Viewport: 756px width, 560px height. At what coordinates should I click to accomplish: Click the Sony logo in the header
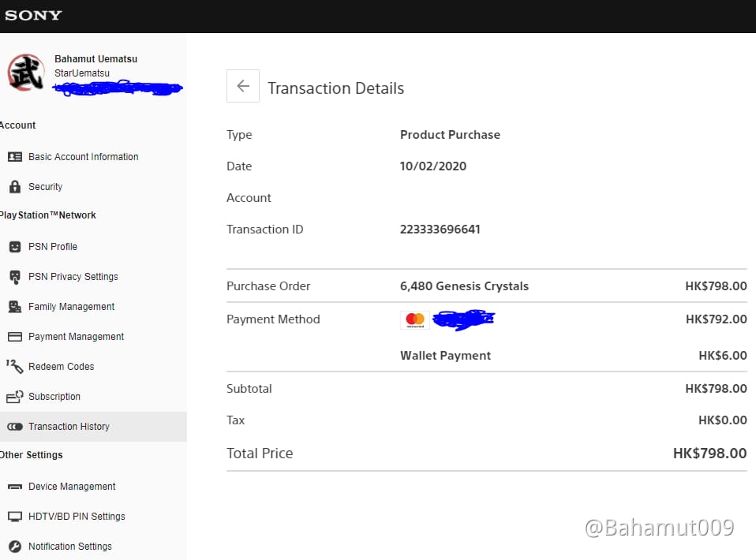(x=33, y=15)
